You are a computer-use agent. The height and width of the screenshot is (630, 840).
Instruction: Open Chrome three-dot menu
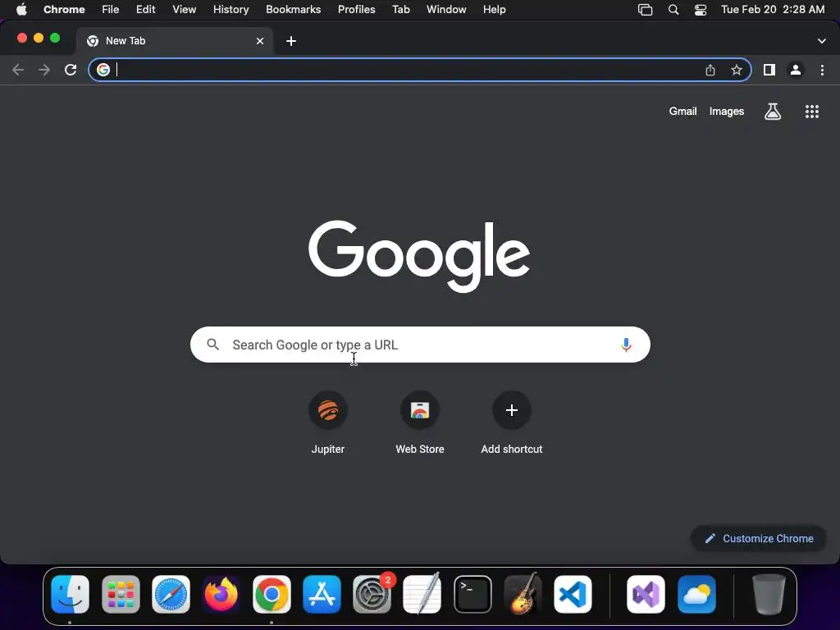(x=822, y=70)
